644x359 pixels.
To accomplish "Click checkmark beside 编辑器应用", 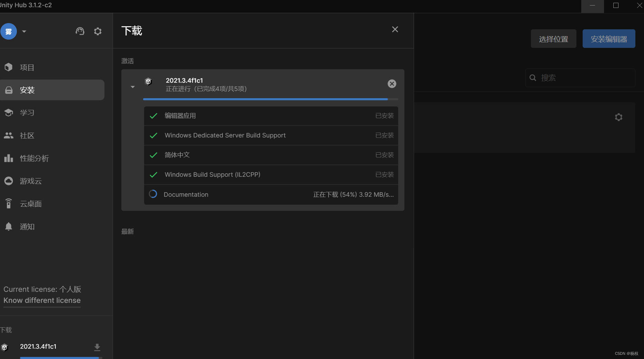I will coord(153,116).
